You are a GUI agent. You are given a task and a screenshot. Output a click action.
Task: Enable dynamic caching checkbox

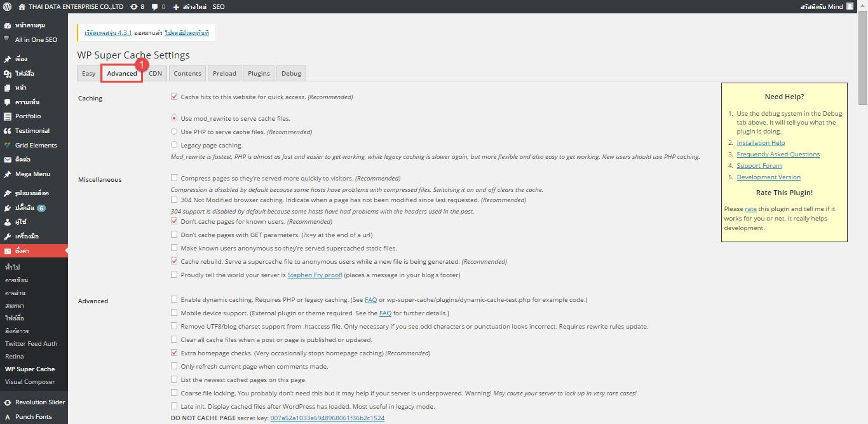click(174, 299)
